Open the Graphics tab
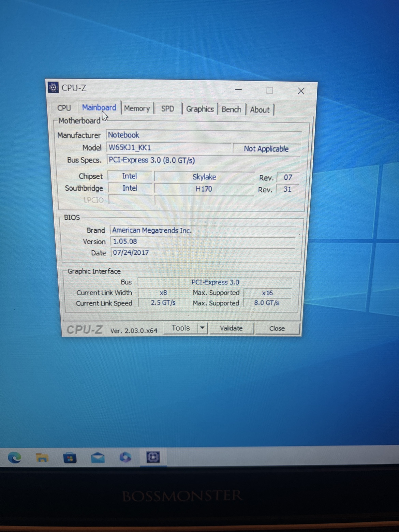 pos(200,109)
